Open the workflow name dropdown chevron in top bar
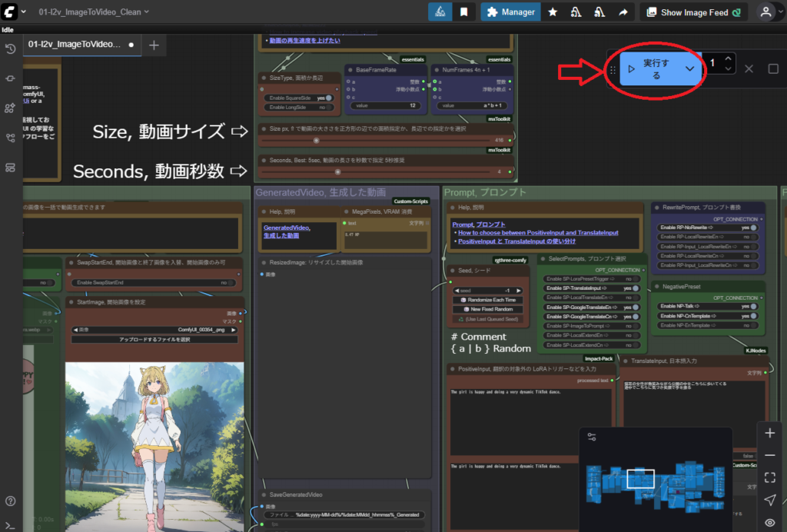The image size is (787, 532). pyautogui.click(x=147, y=12)
